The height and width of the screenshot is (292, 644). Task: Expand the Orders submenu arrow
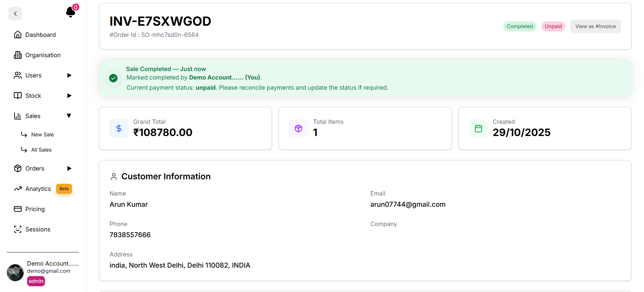tap(69, 169)
